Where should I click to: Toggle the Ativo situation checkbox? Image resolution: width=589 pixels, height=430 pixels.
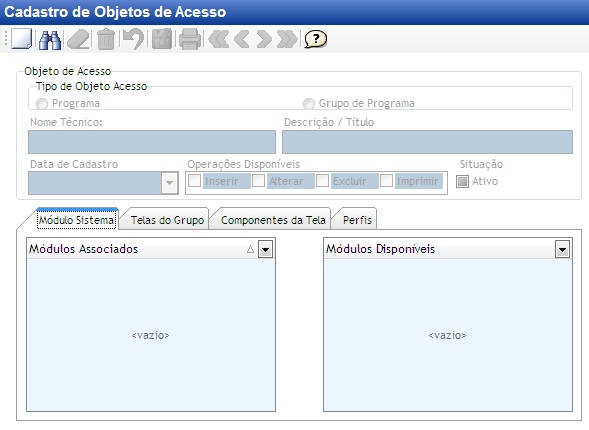point(462,181)
